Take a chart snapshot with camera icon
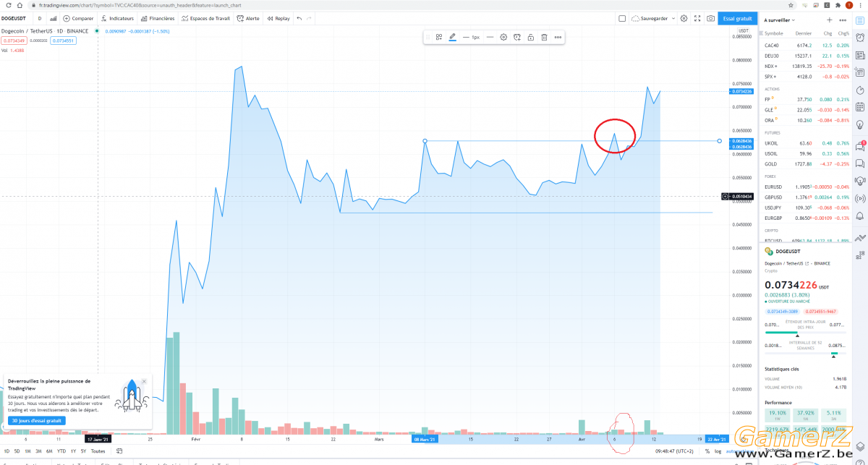 click(710, 18)
